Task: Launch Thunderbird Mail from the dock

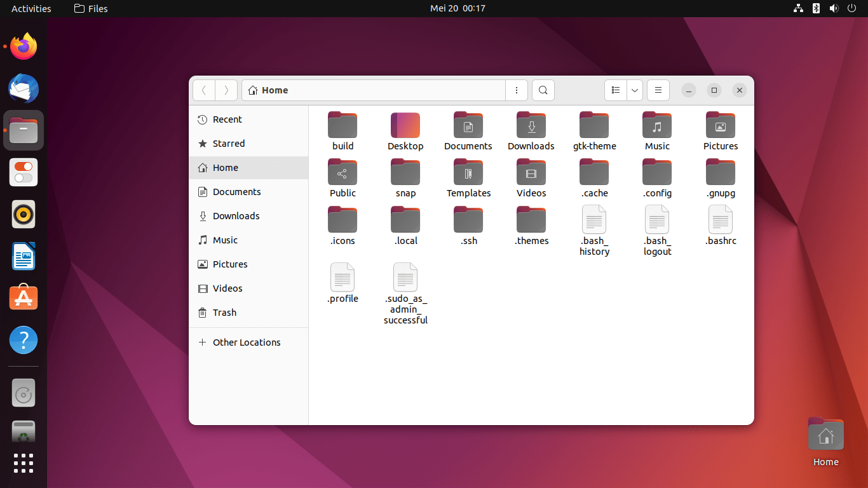Action: (24, 88)
